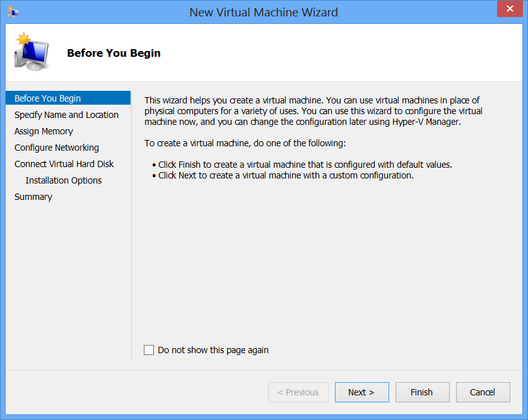Select the Before You Begin step
Image resolution: width=528 pixels, height=420 pixels.
pos(68,98)
